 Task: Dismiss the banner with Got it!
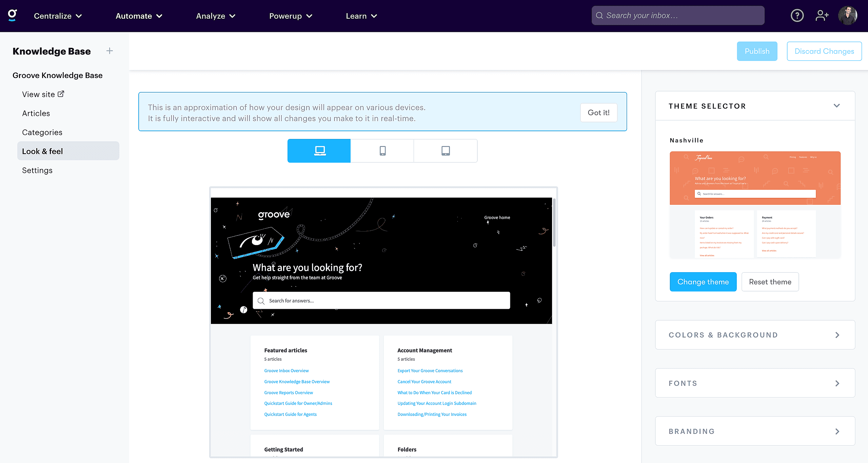(598, 112)
